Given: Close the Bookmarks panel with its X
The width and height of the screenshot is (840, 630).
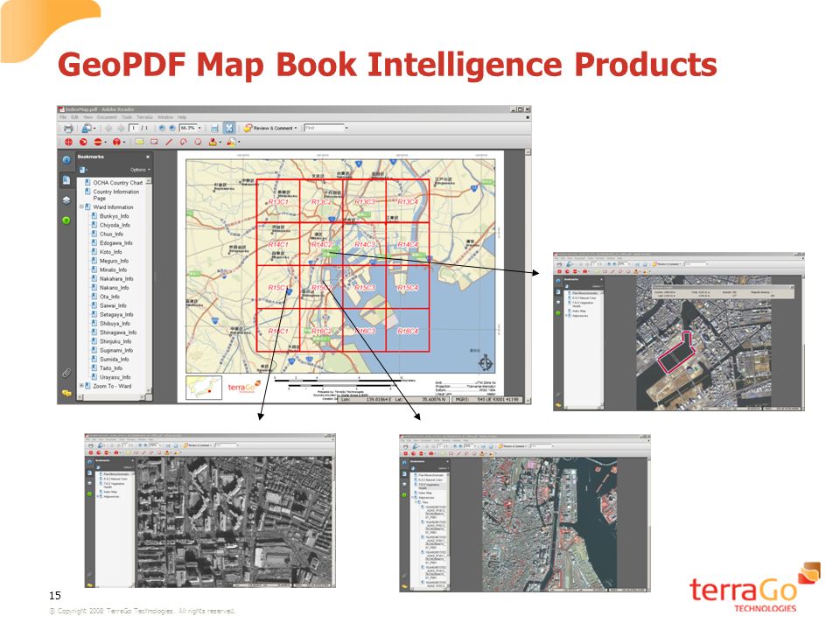Looking at the screenshot, I should 148,157.
